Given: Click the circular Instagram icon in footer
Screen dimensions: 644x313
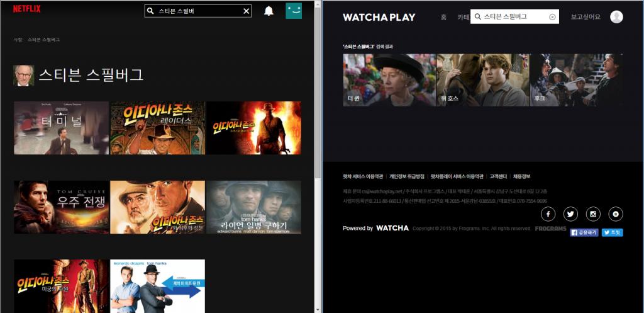Looking at the screenshot, I should pos(593,214).
